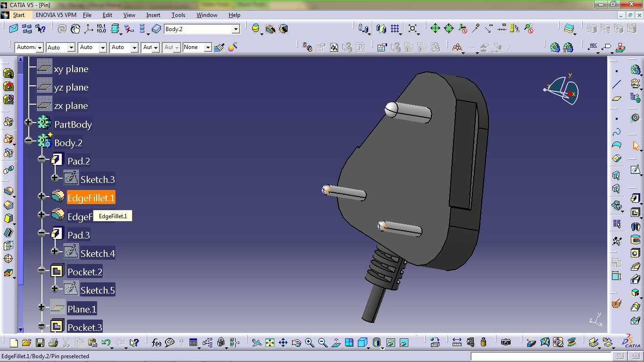Select the Fit All In icon
The image size is (644, 362).
tap(270, 343)
